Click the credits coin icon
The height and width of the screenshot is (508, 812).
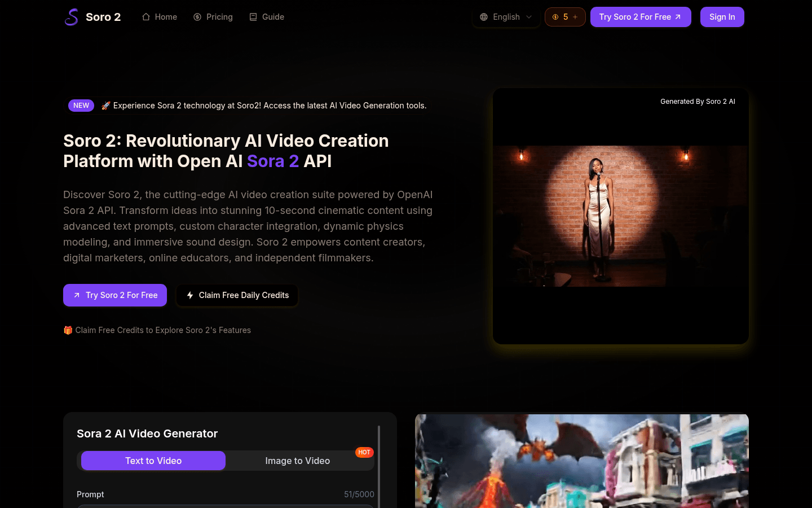(x=555, y=17)
